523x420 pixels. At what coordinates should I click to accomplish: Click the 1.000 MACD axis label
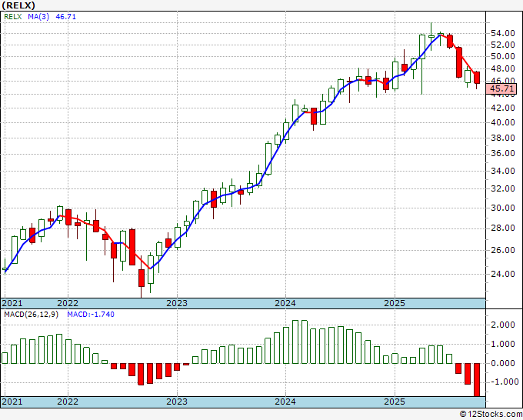pyautogui.click(x=503, y=345)
